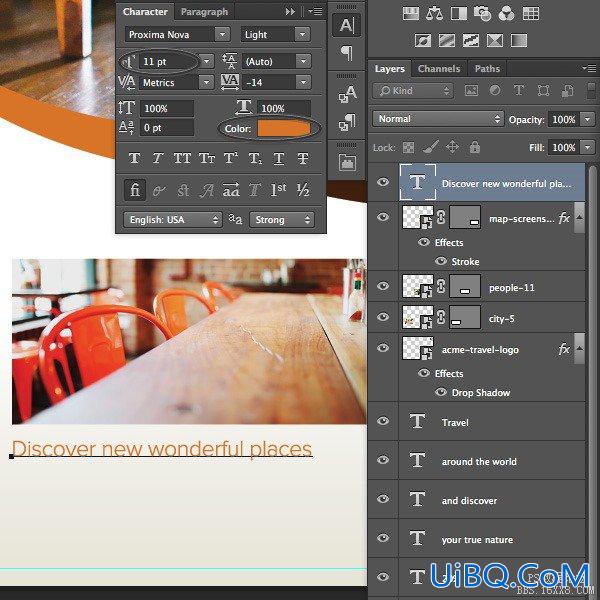Add Photo Filter adjustment

[482, 13]
